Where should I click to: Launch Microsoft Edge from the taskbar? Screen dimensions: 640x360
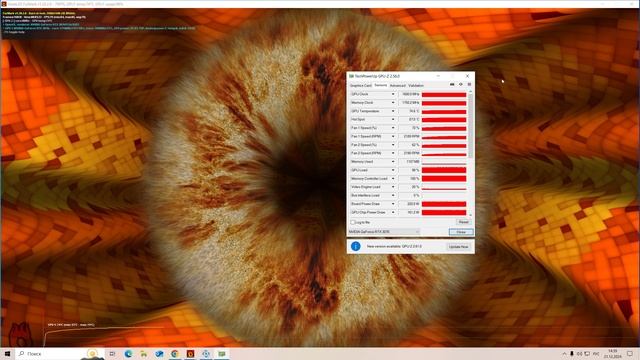point(128,353)
